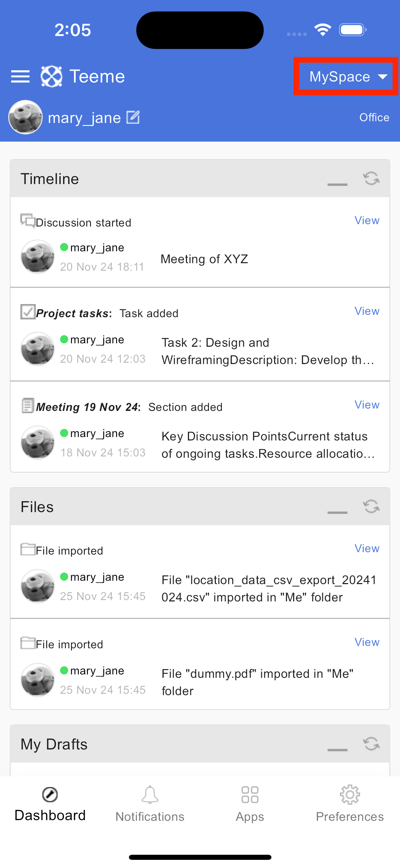This screenshot has height=868, width=400.
Task: Expand the MySpace dropdown
Action: point(346,76)
